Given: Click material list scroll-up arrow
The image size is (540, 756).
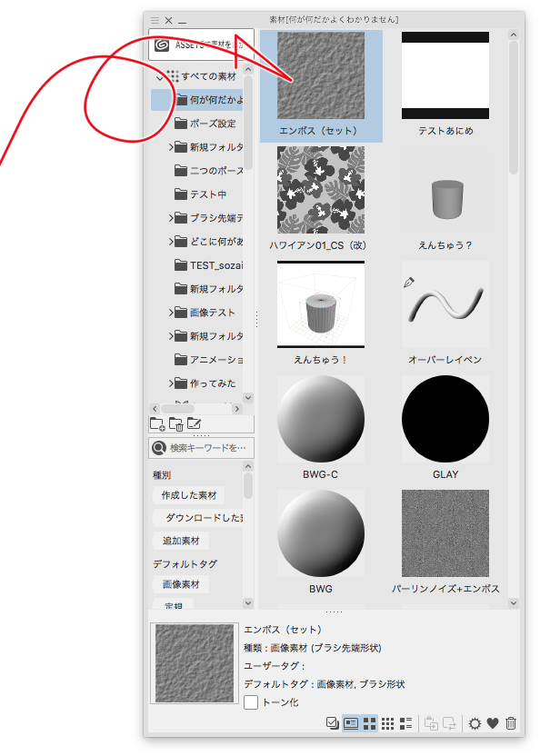Looking at the screenshot, I should pyautogui.click(x=514, y=35).
